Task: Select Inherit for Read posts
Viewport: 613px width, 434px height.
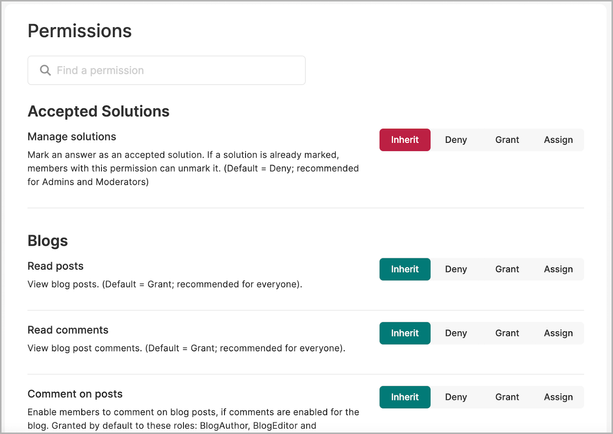Action: coord(405,269)
